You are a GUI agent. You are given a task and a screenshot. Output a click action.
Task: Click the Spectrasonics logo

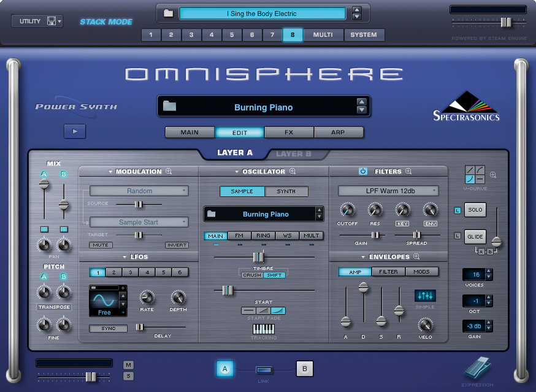(x=466, y=106)
